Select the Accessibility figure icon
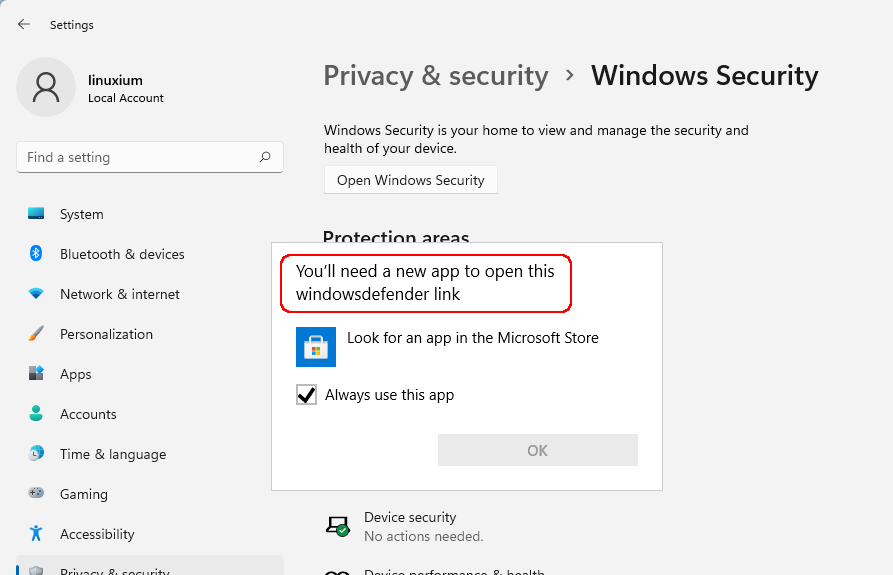Screen dimensions: 893x575 [x=36, y=533]
